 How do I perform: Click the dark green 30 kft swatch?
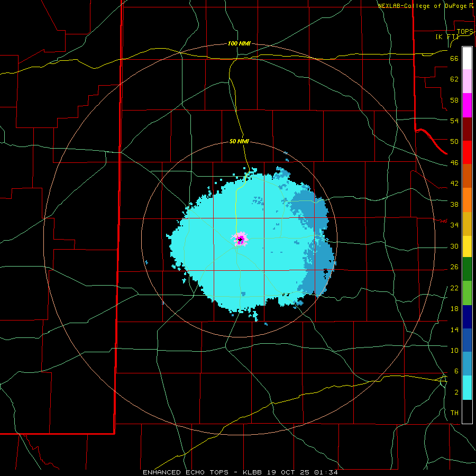click(467, 269)
